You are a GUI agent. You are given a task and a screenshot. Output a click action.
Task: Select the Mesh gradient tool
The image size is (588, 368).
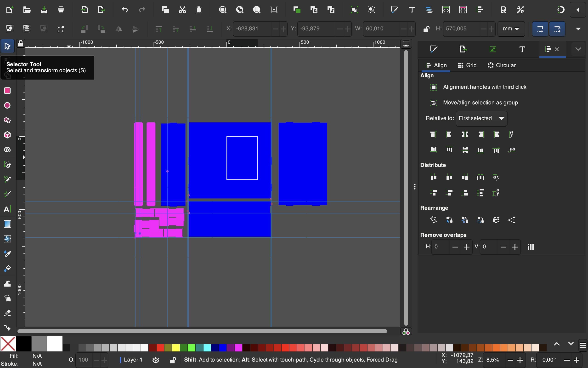(7, 239)
